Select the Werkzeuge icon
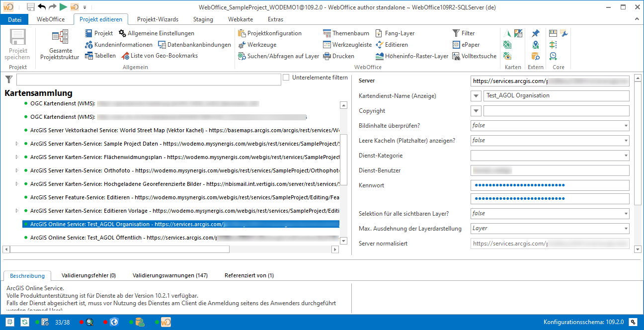Viewport: 644px width, 330px height. coord(242,45)
